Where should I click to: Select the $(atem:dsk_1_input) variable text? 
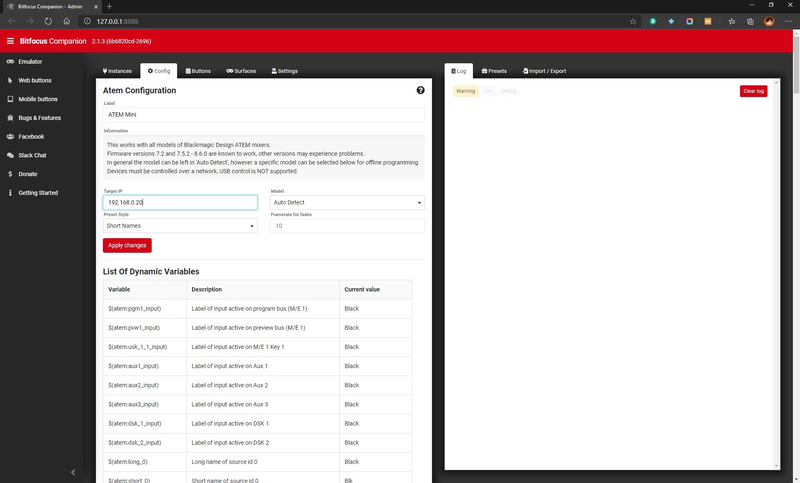coord(134,423)
